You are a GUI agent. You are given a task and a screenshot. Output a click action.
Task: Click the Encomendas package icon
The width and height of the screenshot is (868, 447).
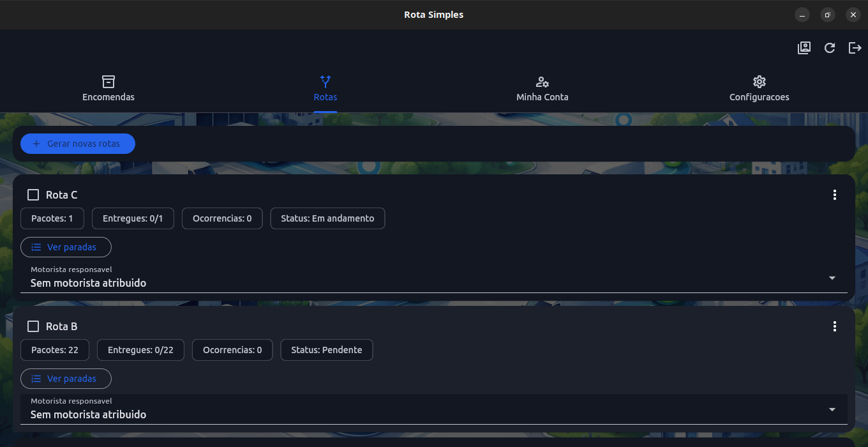[108, 82]
